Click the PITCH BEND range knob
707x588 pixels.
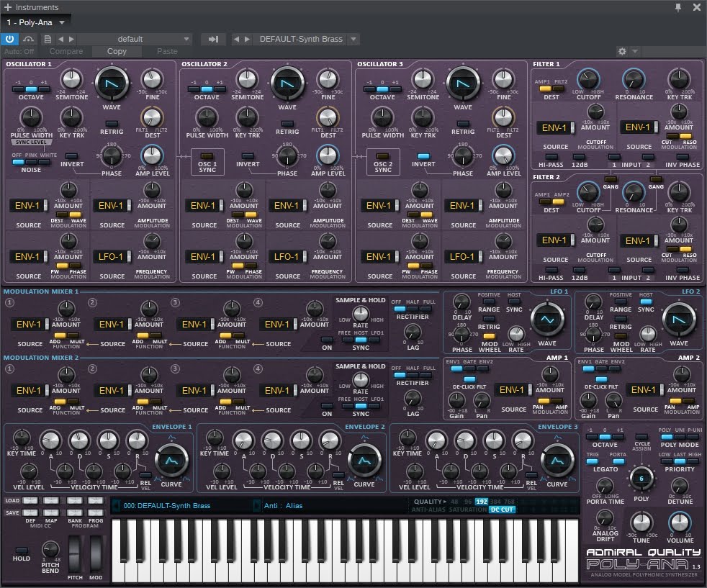coord(50,549)
